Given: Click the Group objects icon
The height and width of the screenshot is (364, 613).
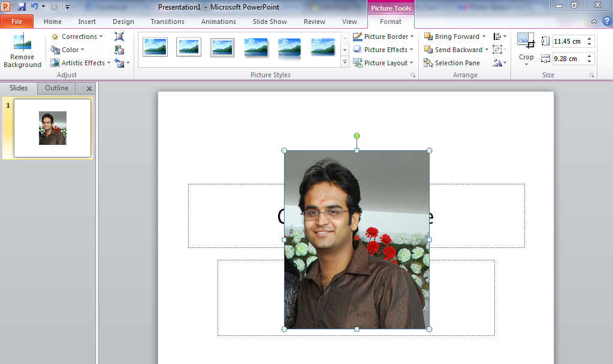Looking at the screenshot, I should [x=499, y=50].
